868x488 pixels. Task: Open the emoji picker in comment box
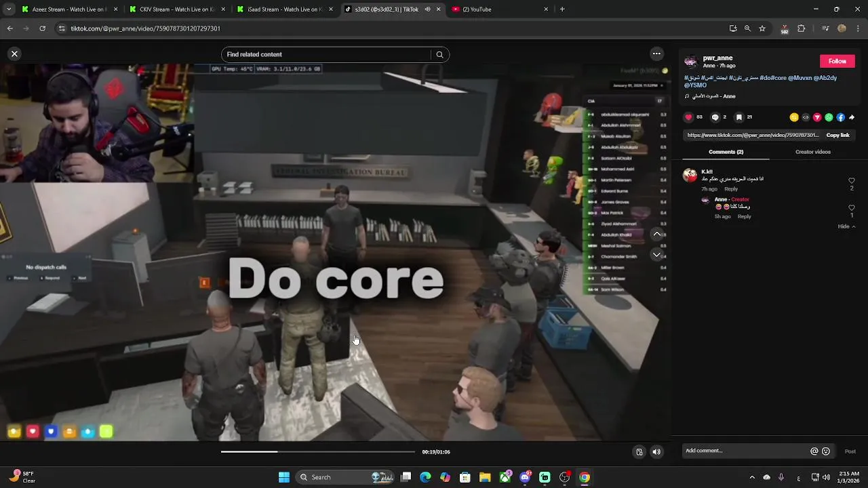click(826, 451)
